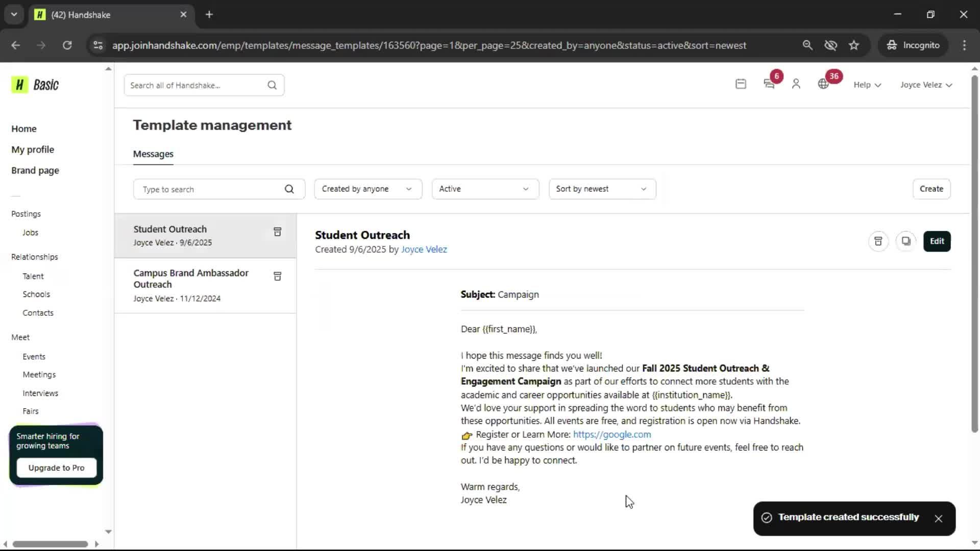Click the Create template button
The height and width of the screenshot is (551, 980).
[x=932, y=189]
